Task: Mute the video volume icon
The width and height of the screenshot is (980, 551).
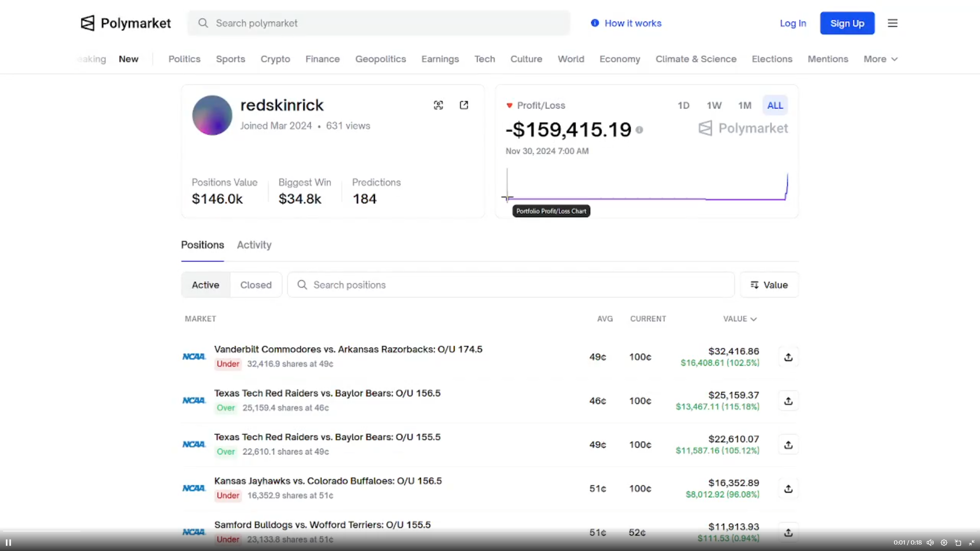Action: click(930, 543)
